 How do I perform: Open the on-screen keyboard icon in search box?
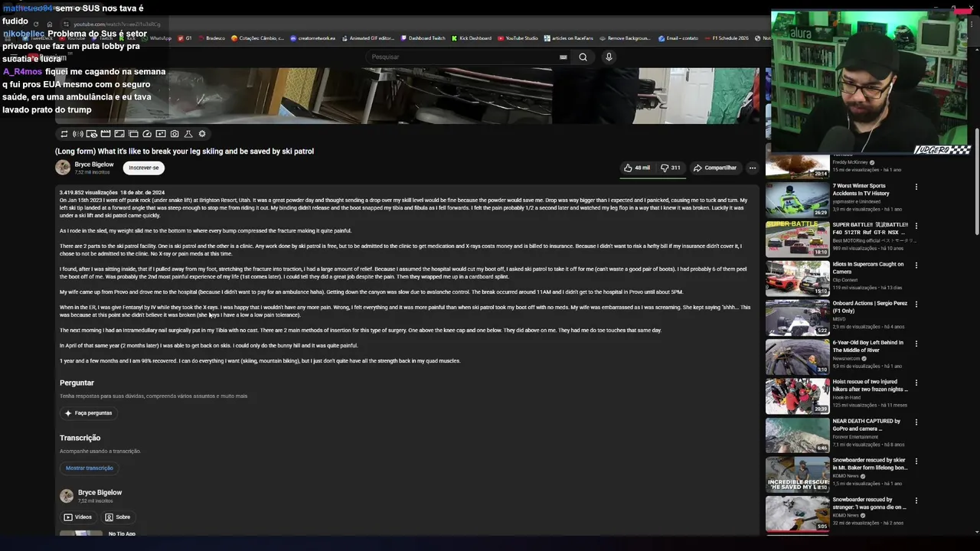click(563, 57)
